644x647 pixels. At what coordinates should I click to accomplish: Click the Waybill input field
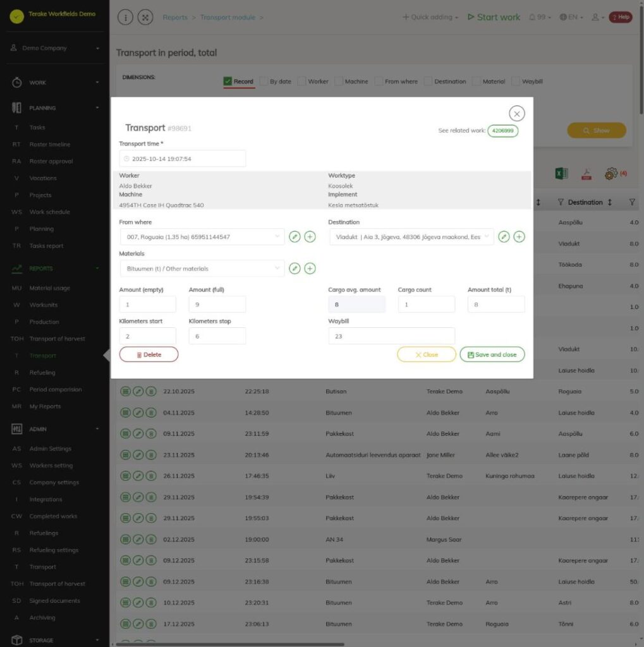(x=391, y=336)
